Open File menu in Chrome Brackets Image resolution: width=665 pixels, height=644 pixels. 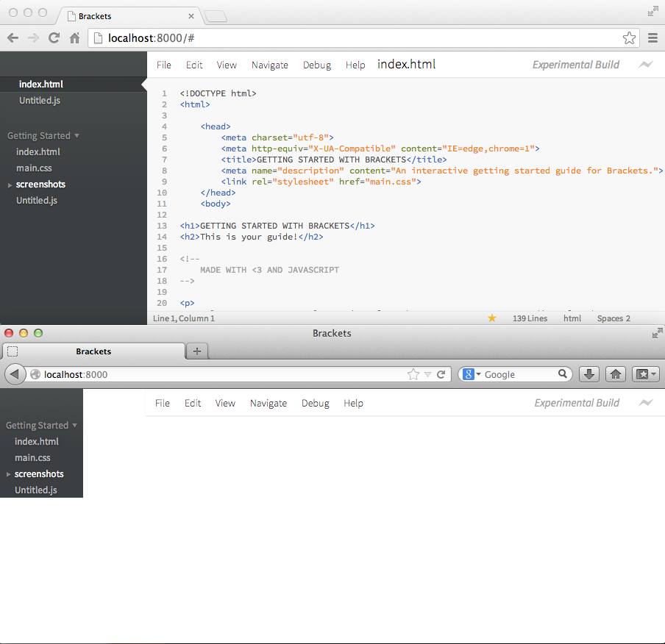(x=164, y=65)
